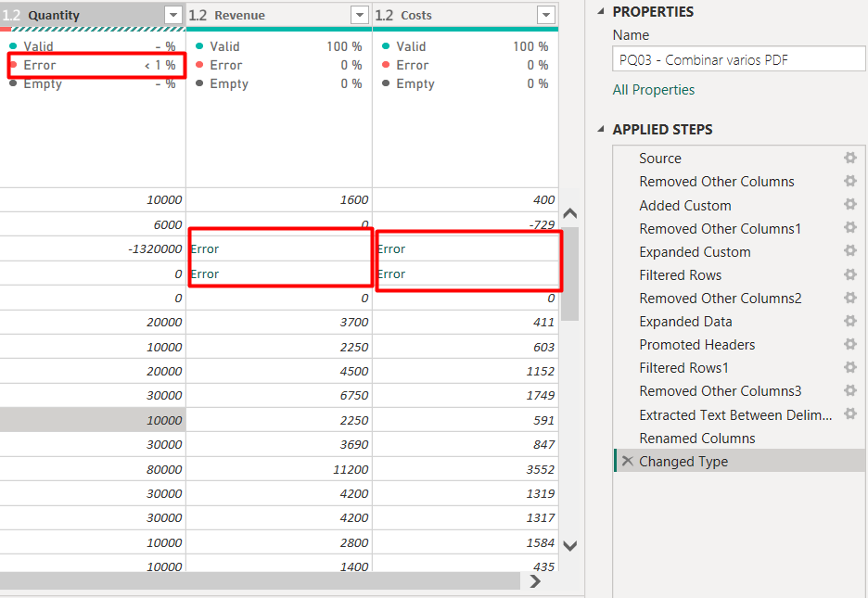Open Filtered Rows step settings gear
Viewport: 868px width, 598px height.
click(x=849, y=274)
